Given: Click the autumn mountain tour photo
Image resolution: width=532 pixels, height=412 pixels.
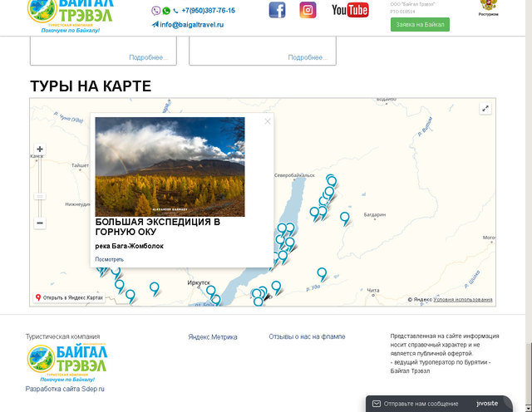Looking at the screenshot, I should click(x=170, y=167).
